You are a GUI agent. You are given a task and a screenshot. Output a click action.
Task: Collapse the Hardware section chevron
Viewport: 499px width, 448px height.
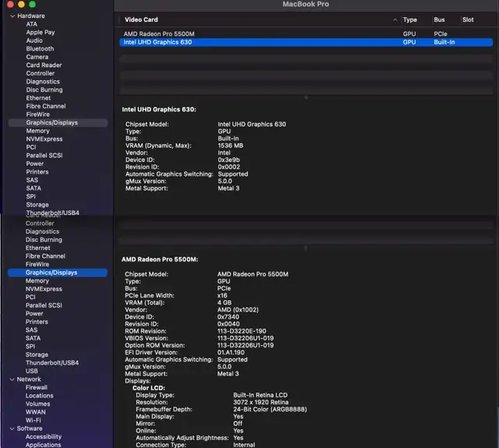(x=12, y=16)
